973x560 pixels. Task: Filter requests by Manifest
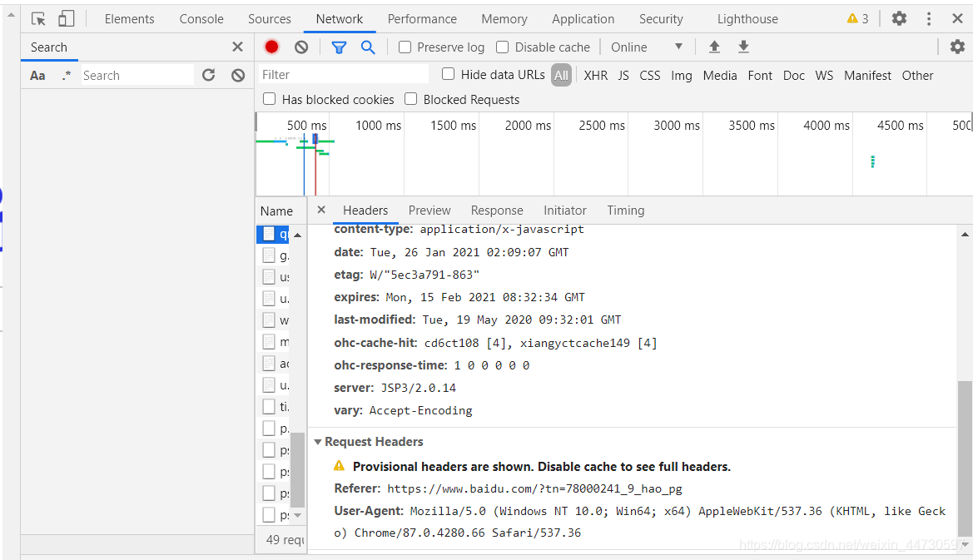(x=867, y=76)
